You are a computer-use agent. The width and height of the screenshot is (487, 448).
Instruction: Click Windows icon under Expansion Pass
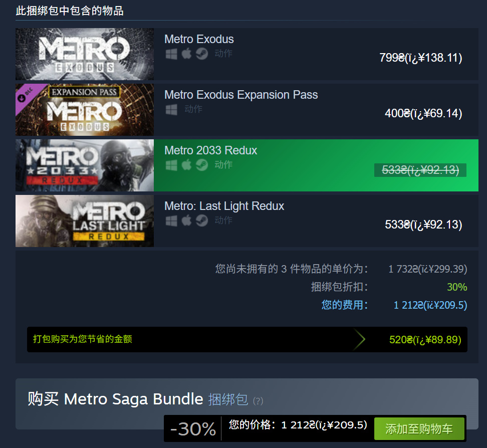pyautogui.click(x=171, y=109)
